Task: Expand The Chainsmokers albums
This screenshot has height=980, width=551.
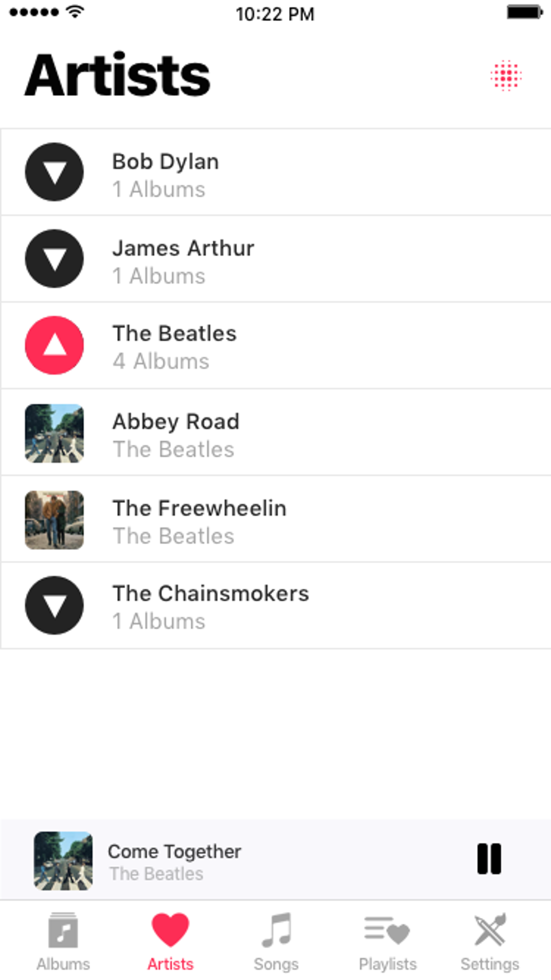Action: pyautogui.click(x=55, y=606)
